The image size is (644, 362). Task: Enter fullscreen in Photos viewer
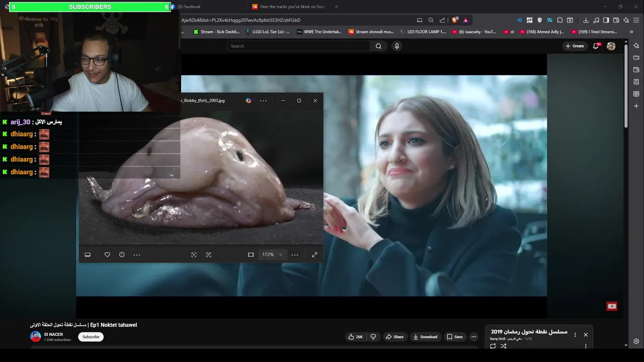pos(314,255)
